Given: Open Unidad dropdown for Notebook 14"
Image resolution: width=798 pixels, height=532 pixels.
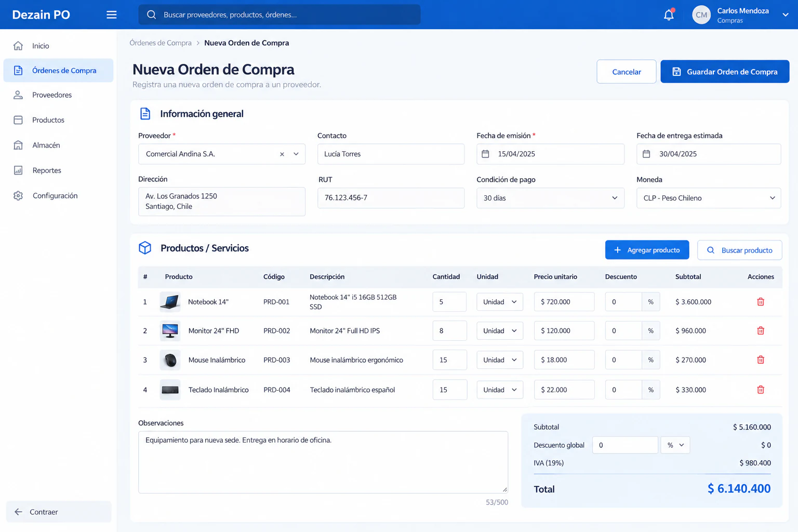Looking at the screenshot, I should coord(500,302).
